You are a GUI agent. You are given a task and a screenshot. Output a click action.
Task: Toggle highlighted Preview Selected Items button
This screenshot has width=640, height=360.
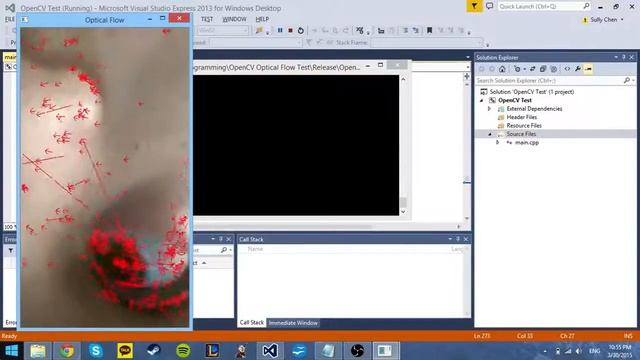click(588, 69)
